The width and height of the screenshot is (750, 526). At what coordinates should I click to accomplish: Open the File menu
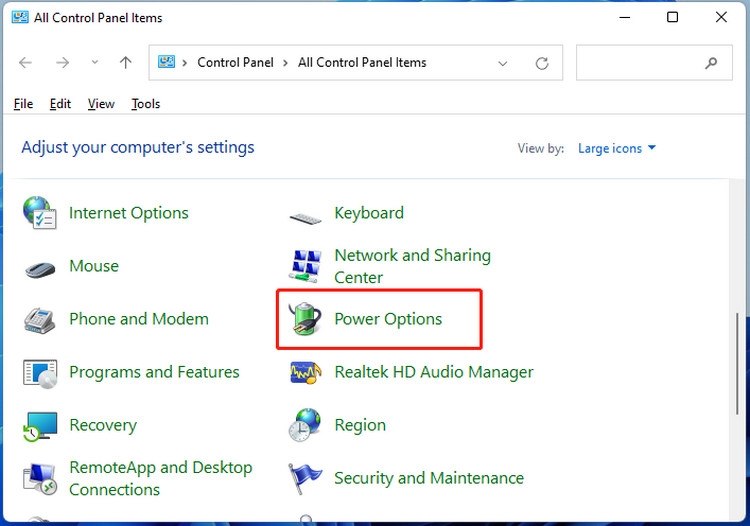pos(23,104)
